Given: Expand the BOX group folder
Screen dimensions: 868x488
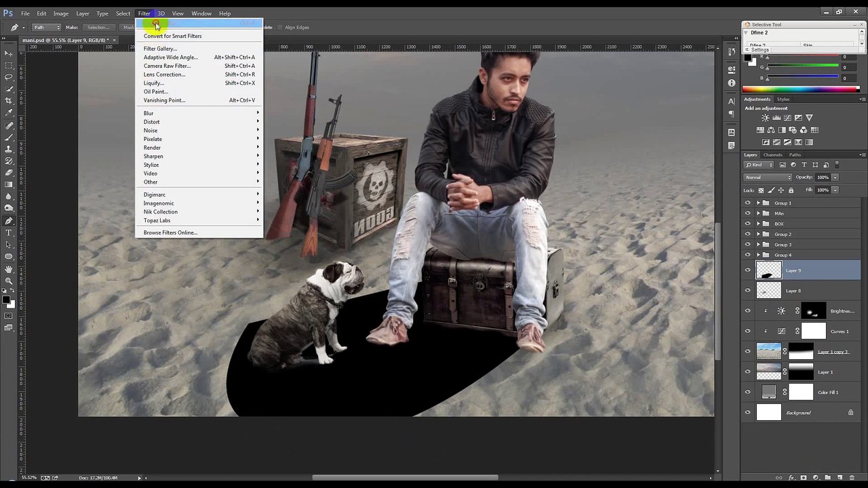Looking at the screenshot, I should pos(758,224).
